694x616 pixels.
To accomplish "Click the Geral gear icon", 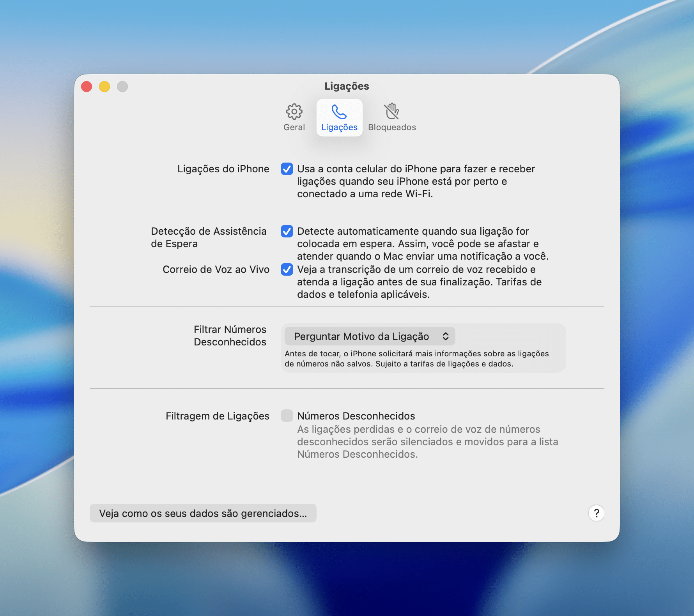I will coord(294,112).
